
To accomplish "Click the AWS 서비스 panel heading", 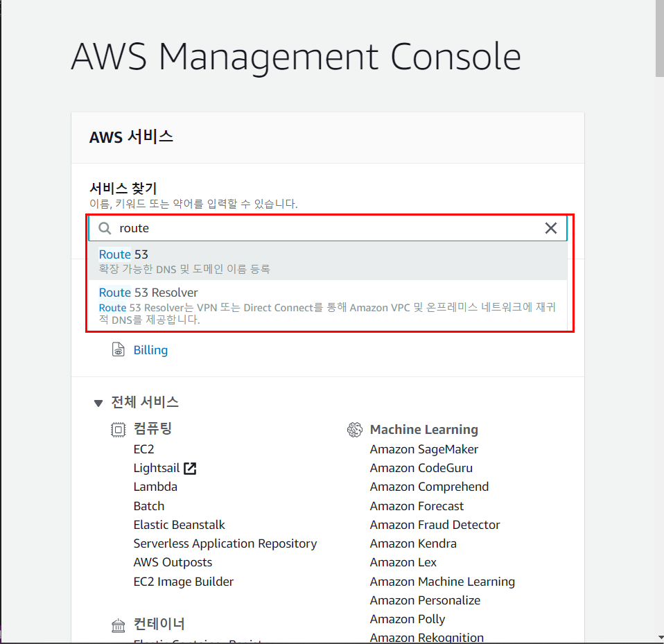I will pyautogui.click(x=131, y=137).
